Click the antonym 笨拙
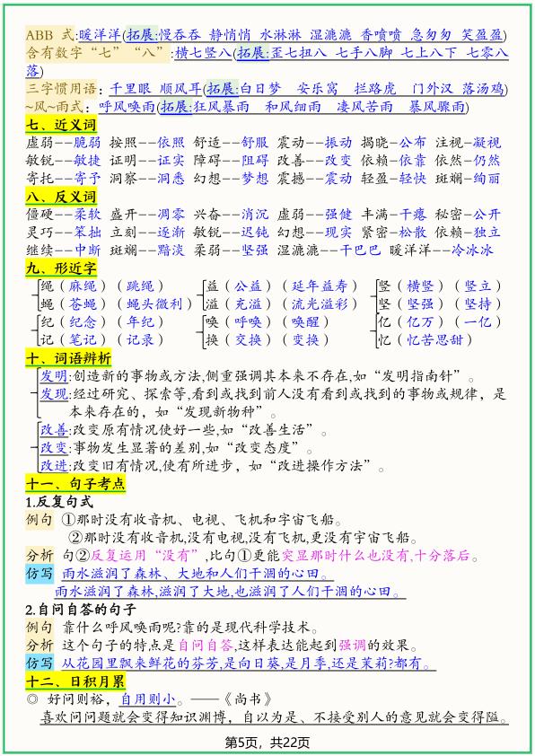This screenshot has width=535, height=756. click(87, 233)
